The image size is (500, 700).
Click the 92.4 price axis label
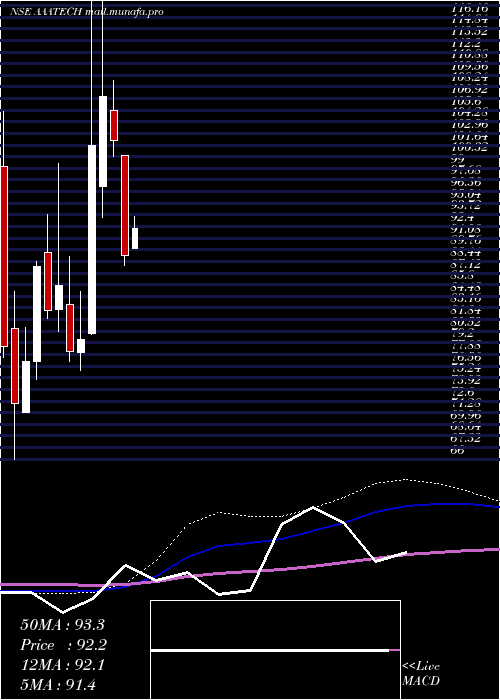(462, 218)
